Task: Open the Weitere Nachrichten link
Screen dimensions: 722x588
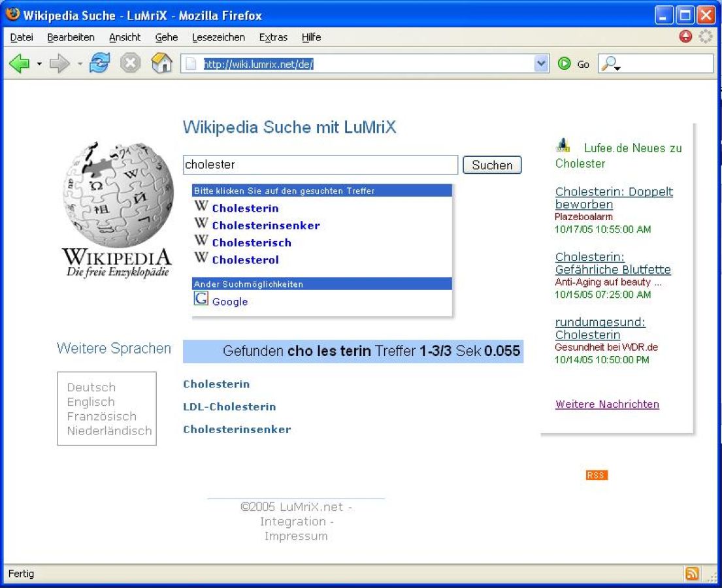Action: [x=606, y=404]
